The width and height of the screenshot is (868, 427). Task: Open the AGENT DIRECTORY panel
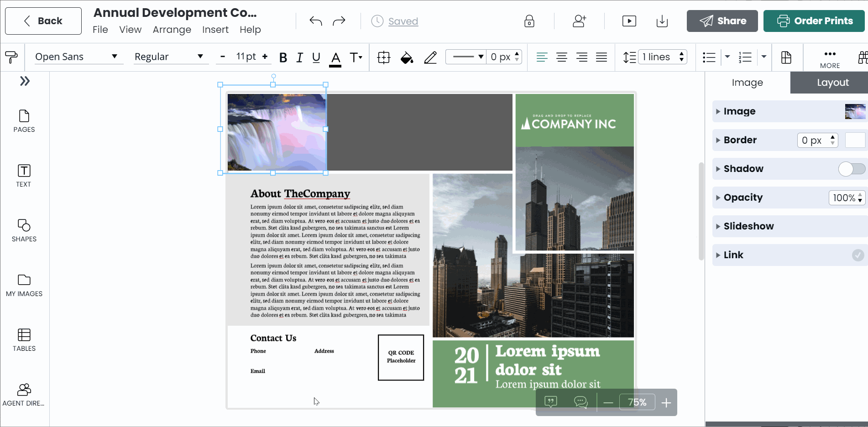pos(24,395)
